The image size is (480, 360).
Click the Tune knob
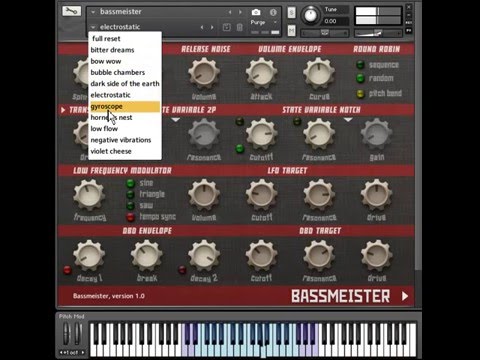[310, 15]
